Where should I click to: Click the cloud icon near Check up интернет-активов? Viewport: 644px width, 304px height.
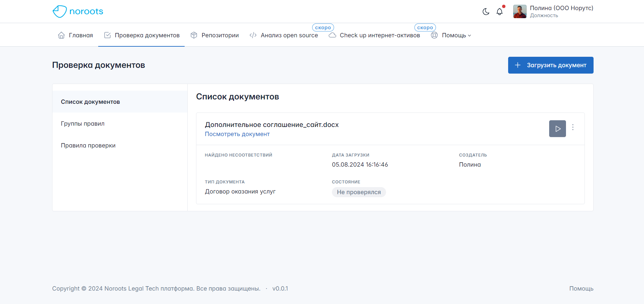pos(332,35)
